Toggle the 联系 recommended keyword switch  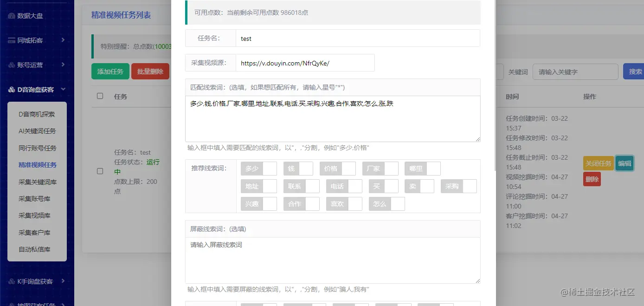coord(302,186)
